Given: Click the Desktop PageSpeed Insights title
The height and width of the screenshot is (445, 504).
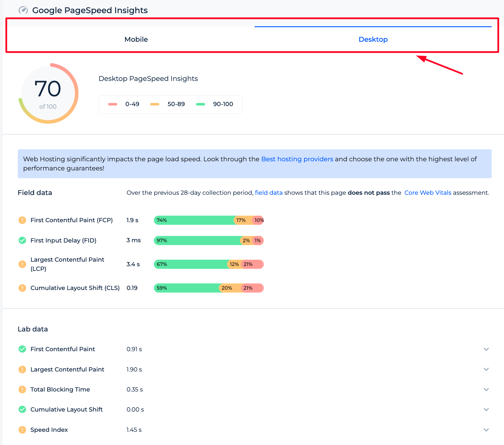Looking at the screenshot, I should [x=148, y=79].
